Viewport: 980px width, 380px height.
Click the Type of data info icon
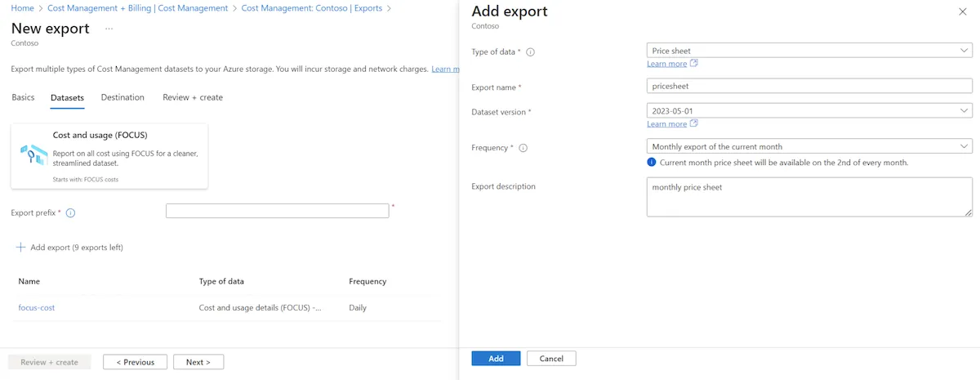pos(531,52)
